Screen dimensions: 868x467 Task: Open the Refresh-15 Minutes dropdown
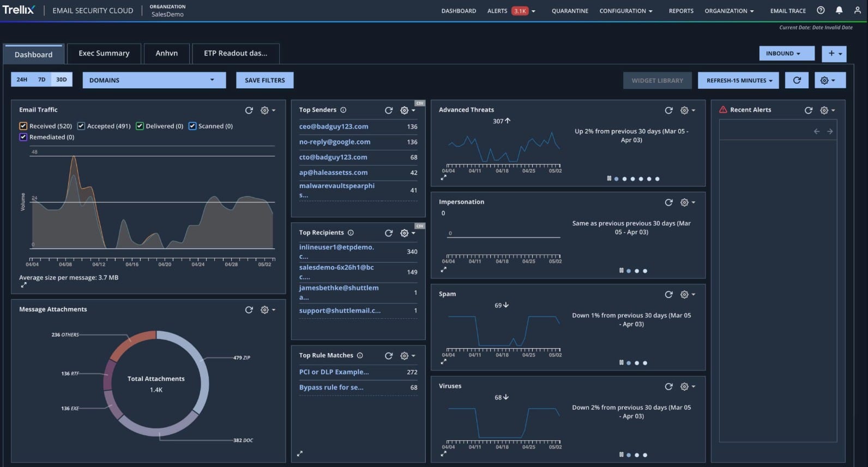click(x=739, y=80)
